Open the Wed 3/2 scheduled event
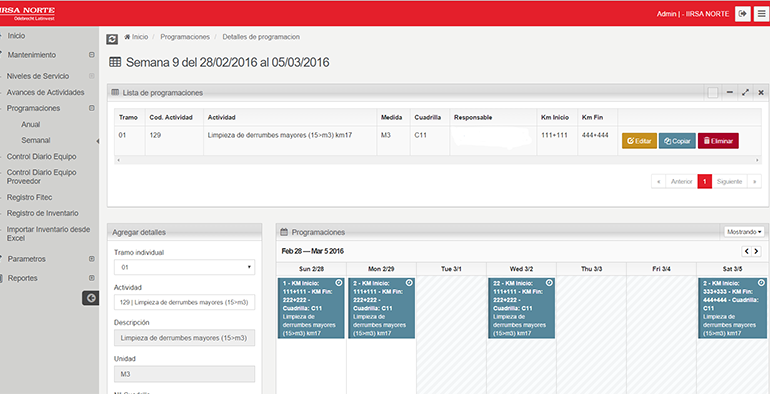Screen dimensions: 770x394 pyautogui.click(x=522, y=309)
